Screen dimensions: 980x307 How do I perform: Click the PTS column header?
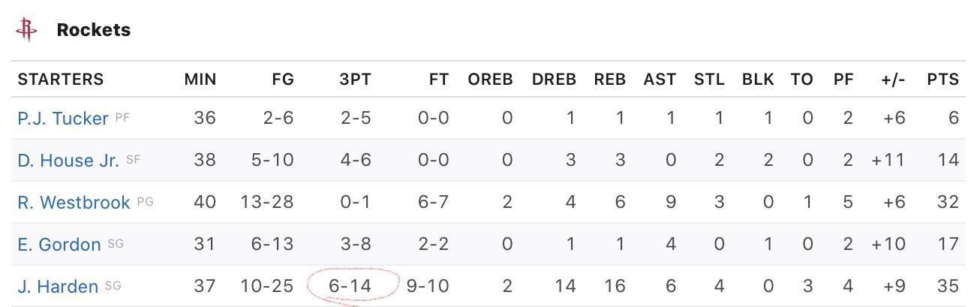(943, 80)
